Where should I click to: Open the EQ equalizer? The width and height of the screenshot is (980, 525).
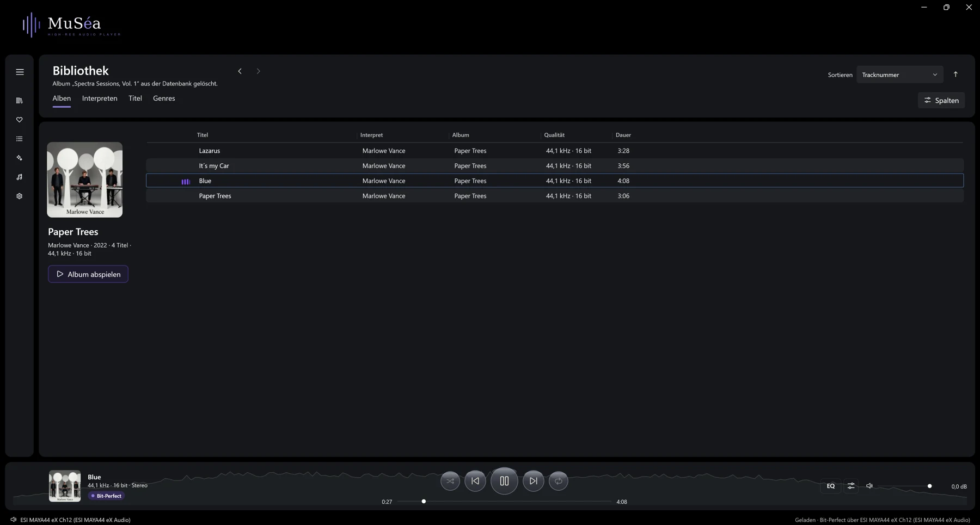(830, 486)
